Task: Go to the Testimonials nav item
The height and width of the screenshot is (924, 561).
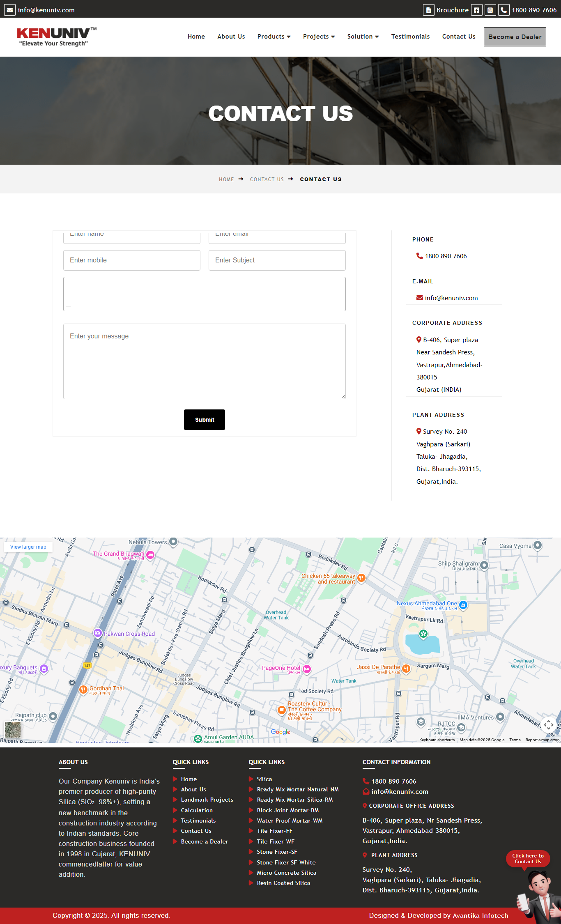Action: tap(410, 37)
